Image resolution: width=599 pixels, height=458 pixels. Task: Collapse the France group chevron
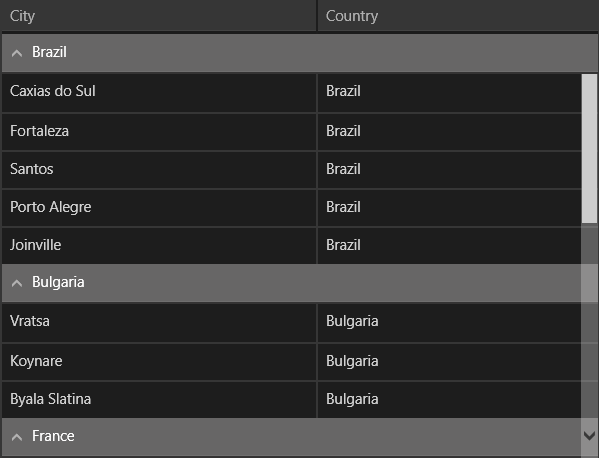tap(17, 437)
